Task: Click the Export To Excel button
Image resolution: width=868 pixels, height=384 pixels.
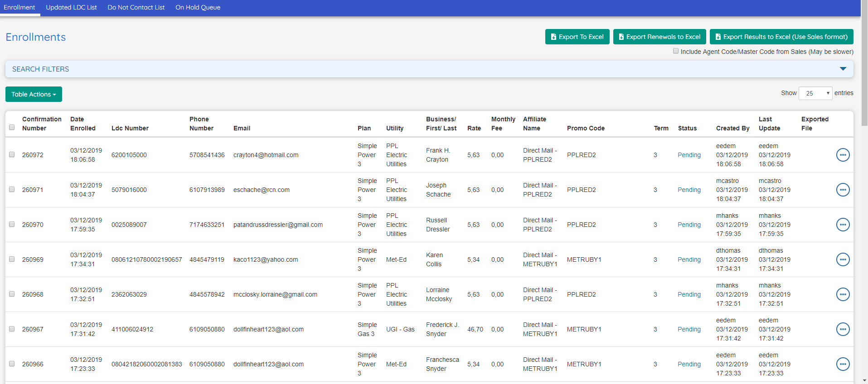Action: pyautogui.click(x=577, y=37)
